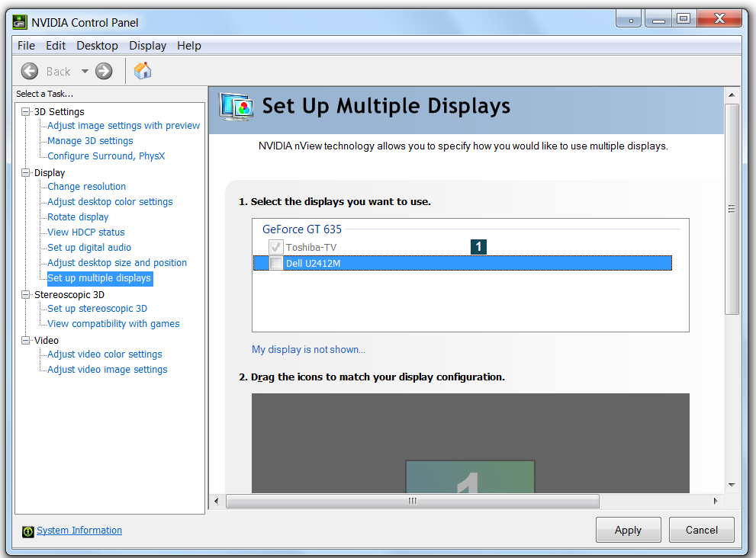Open Adjust desktop size and position
Screen dimensions: 756x558
click(117, 263)
